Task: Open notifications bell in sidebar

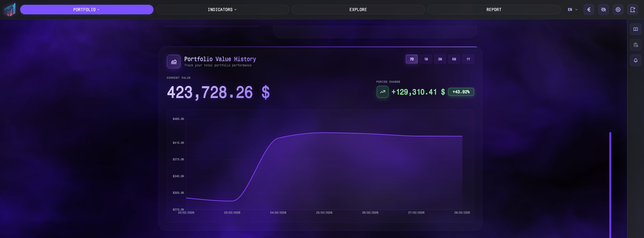Action: coord(635,61)
